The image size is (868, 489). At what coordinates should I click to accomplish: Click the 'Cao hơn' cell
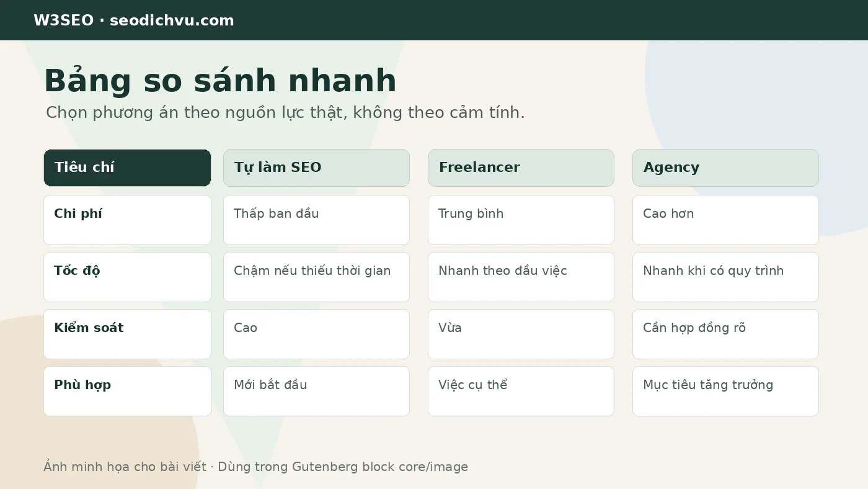coord(725,220)
